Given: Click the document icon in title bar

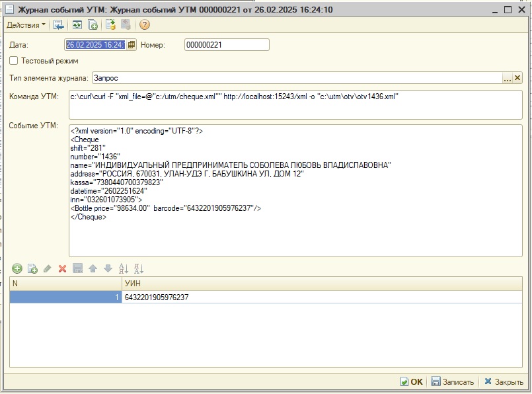Looking at the screenshot, I should pos(9,9).
